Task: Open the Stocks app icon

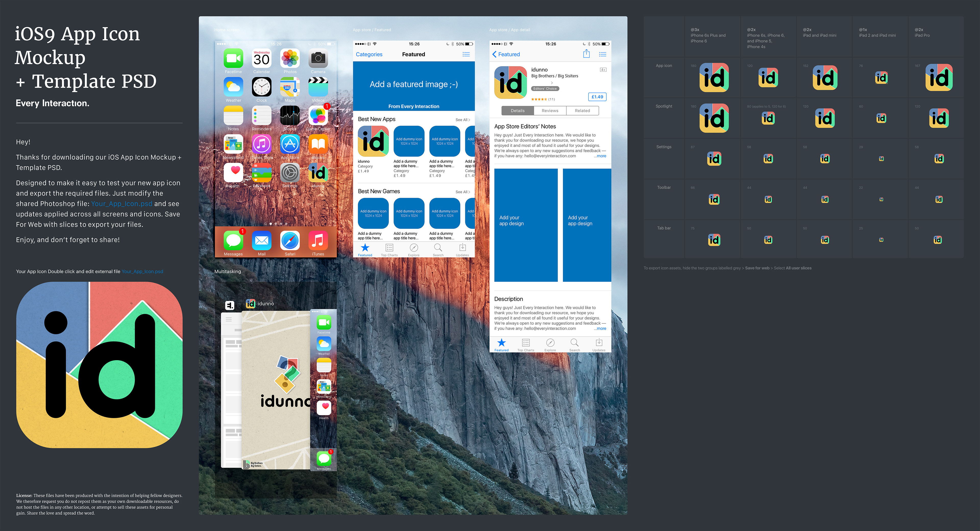Action: [290, 115]
